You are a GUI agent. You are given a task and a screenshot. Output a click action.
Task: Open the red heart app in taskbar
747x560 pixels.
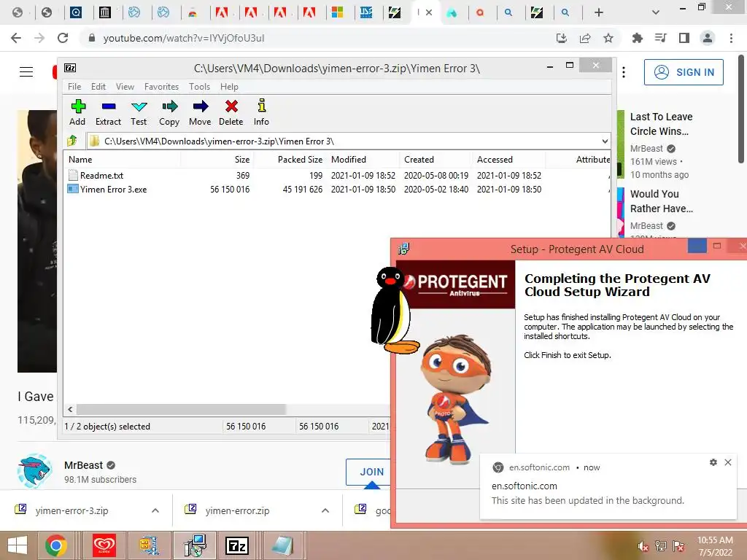(104, 545)
